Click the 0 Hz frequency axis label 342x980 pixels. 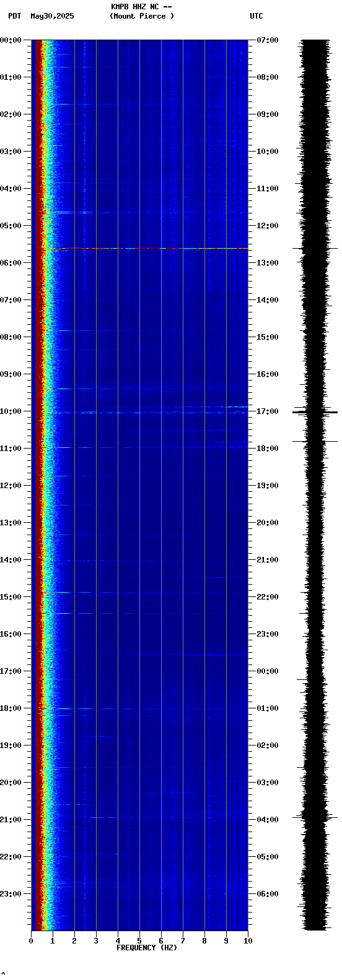coord(31,941)
